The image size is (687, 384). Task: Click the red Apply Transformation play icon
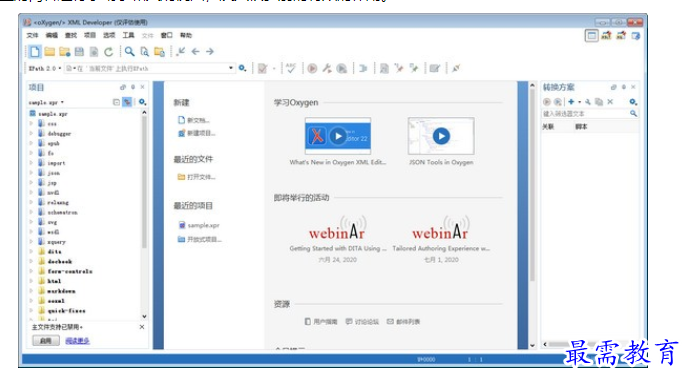pyautogui.click(x=312, y=68)
